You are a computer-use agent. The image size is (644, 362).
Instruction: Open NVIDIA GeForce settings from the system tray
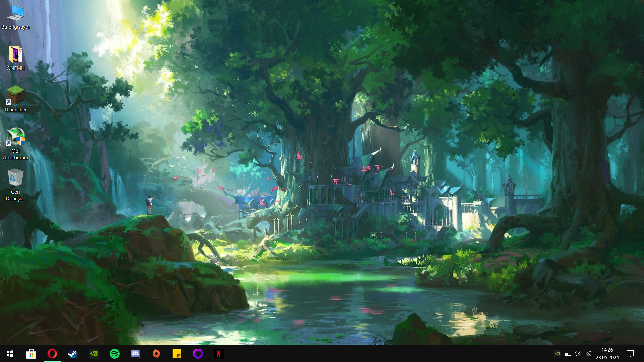click(x=558, y=354)
